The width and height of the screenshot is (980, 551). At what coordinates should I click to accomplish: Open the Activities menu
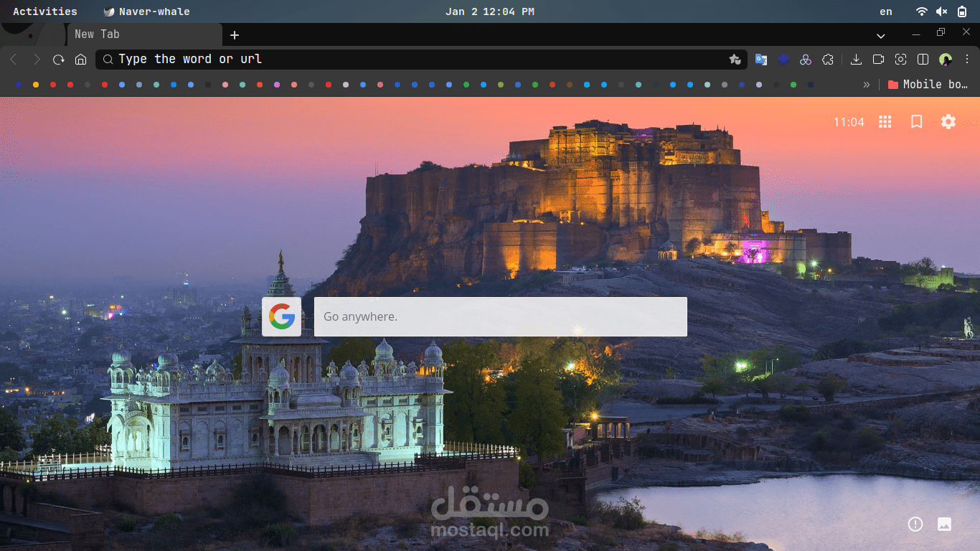tap(44, 11)
